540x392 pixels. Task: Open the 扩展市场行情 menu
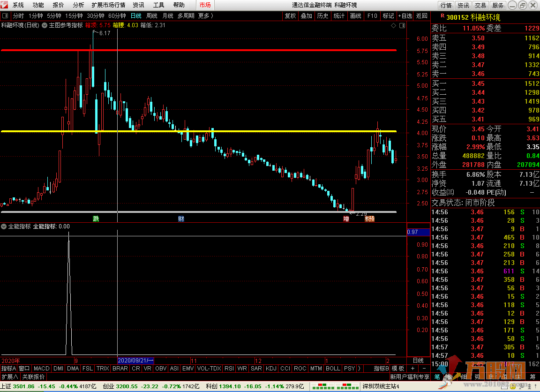[108, 5]
